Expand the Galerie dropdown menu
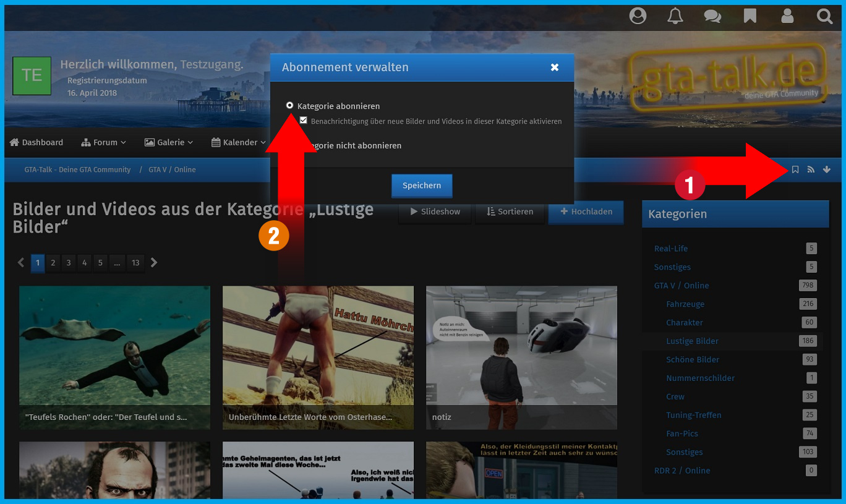Image resolution: width=846 pixels, height=504 pixels. click(x=169, y=142)
